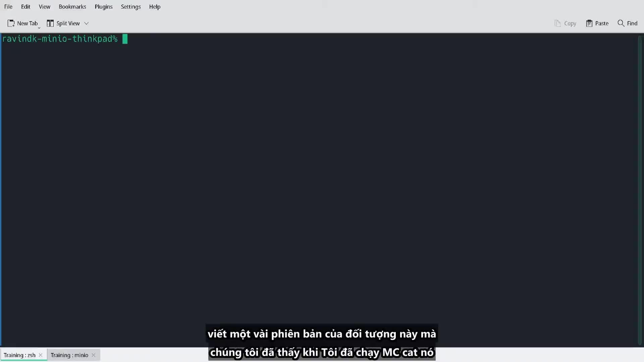This screenshot has width=644, height=362.
Task: Open the Help menu
Action: click(x=155, y=7)
